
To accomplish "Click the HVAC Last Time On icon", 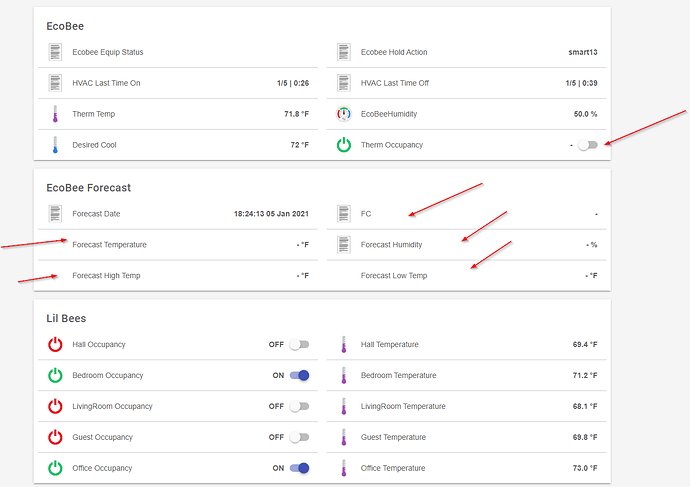I will [55, 83].
